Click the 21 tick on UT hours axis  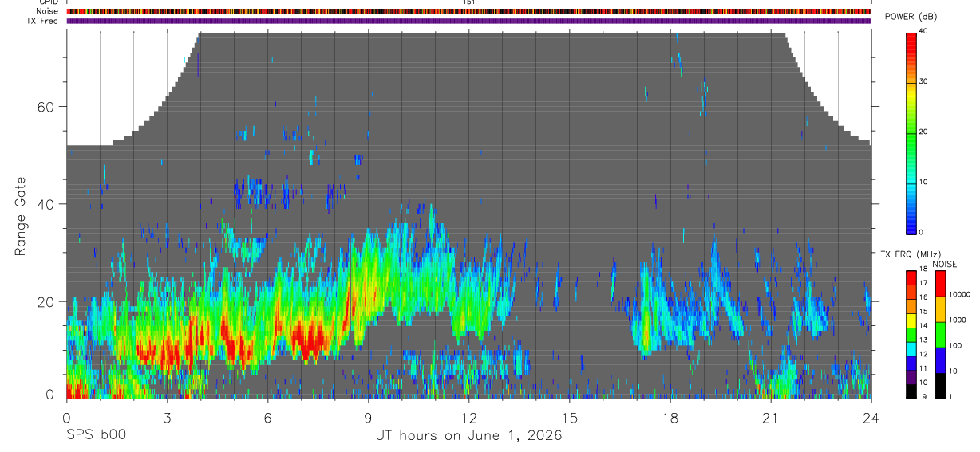[x=770, y=418]
